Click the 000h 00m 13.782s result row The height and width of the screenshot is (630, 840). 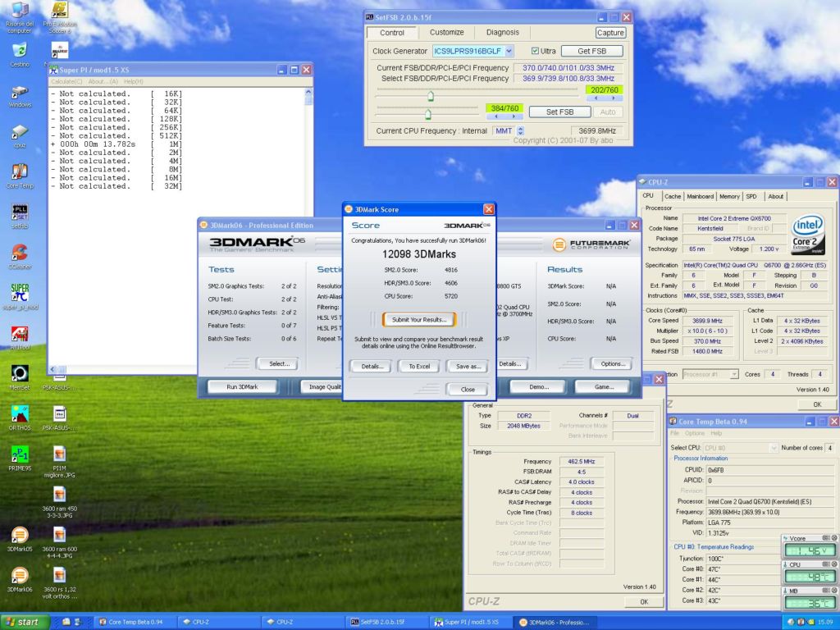click(x=116, y=144)
